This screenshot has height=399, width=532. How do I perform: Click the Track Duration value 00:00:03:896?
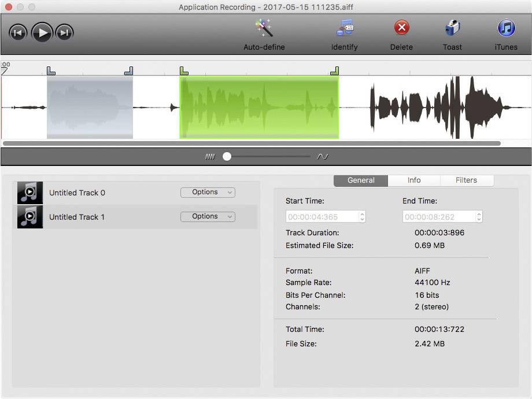click(439, 232)
